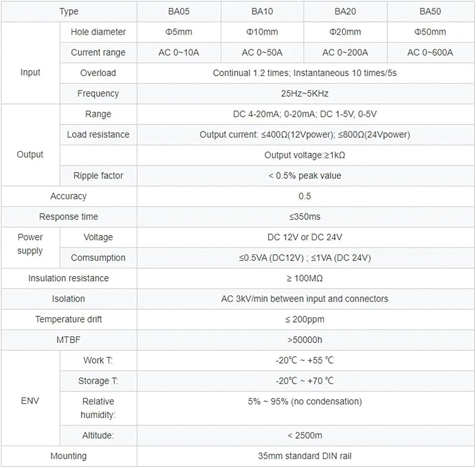Select the ≤350ms response time value

[x=305, y=217]
